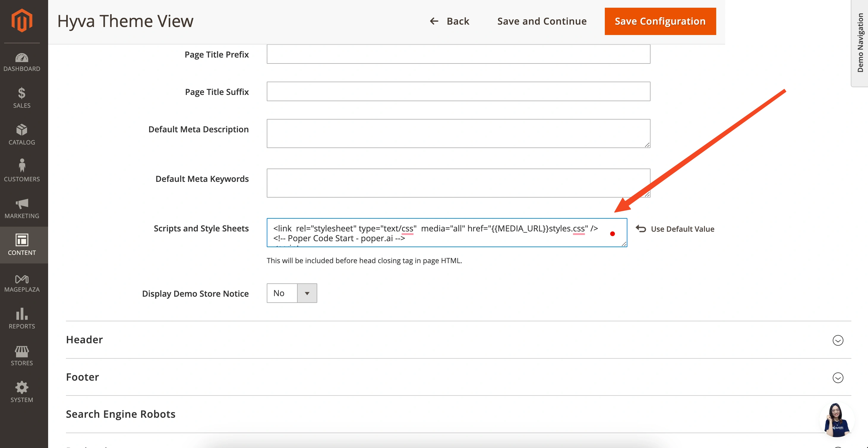Image resolution: width=868 pixels, height=448 pixels.
Task: Click the Scripts and Style Sheets input field
Action: (446, 232)
